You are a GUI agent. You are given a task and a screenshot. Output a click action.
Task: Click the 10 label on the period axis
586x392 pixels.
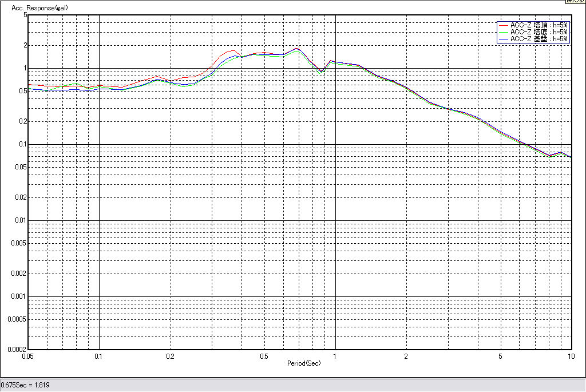tap(571, 357)
